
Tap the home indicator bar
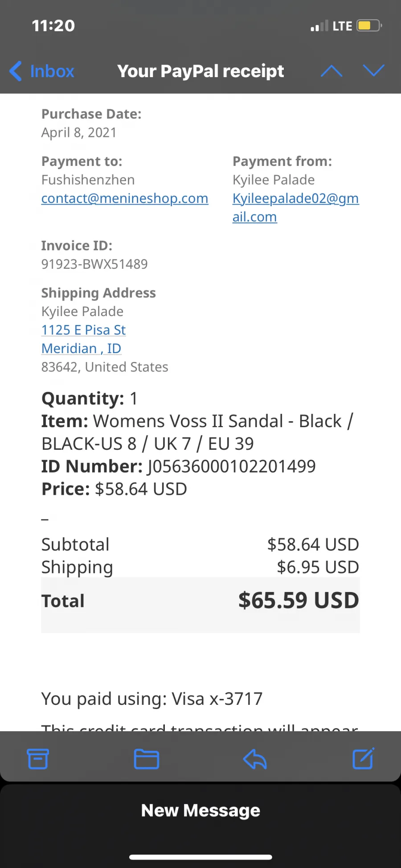[x=200, y=857]
